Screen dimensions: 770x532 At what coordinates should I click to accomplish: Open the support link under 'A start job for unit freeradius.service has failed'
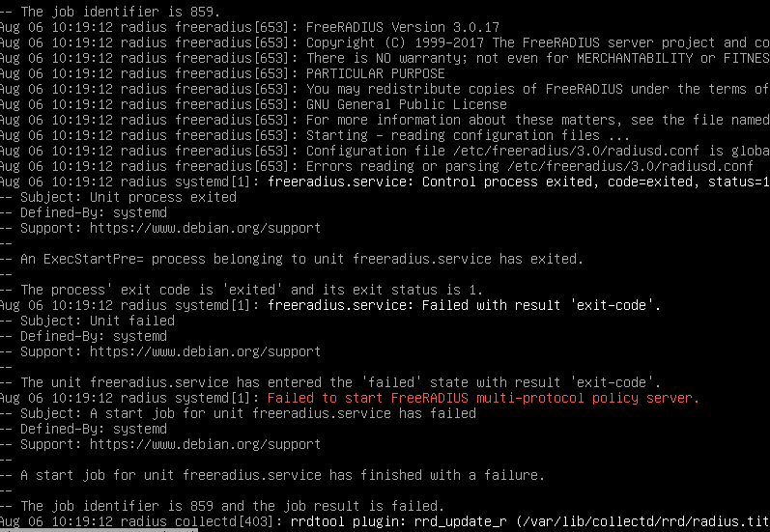[x=205, y=445]
